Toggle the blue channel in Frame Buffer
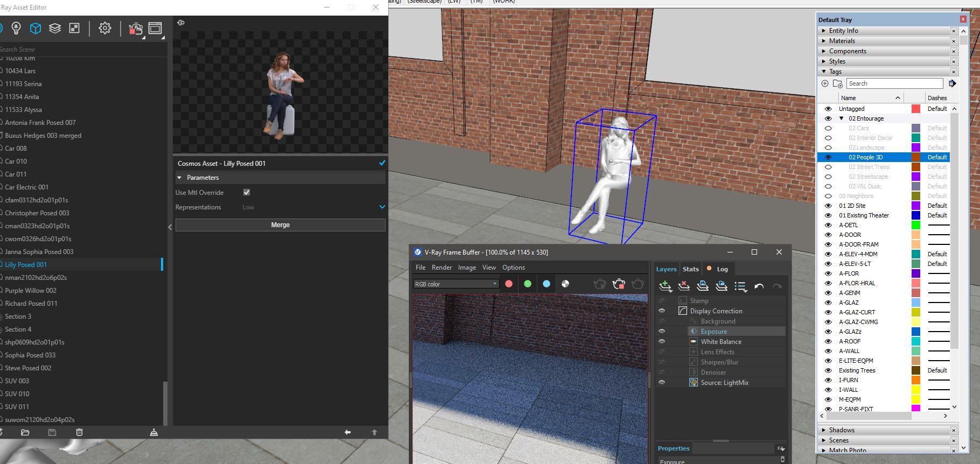Viewport: 980px width, 464px height. [x=547, y=284]
